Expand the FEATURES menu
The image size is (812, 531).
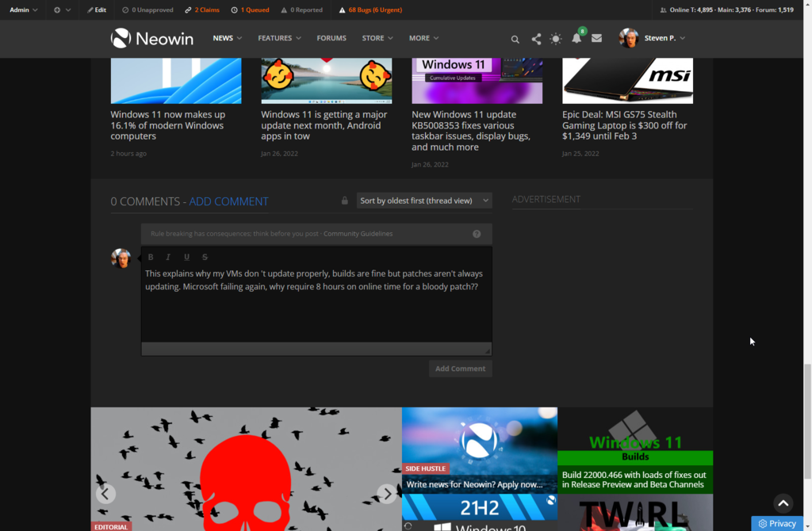pos(280,38)
